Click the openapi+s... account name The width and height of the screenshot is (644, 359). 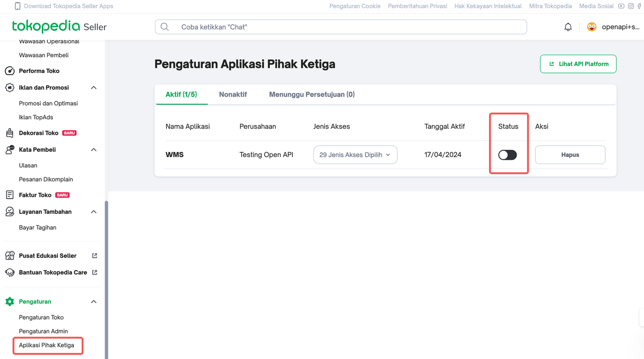pos(620,27)
